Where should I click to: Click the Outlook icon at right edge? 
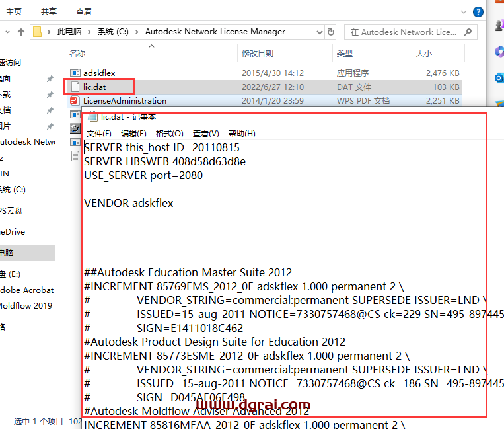(x=499, y=77)
